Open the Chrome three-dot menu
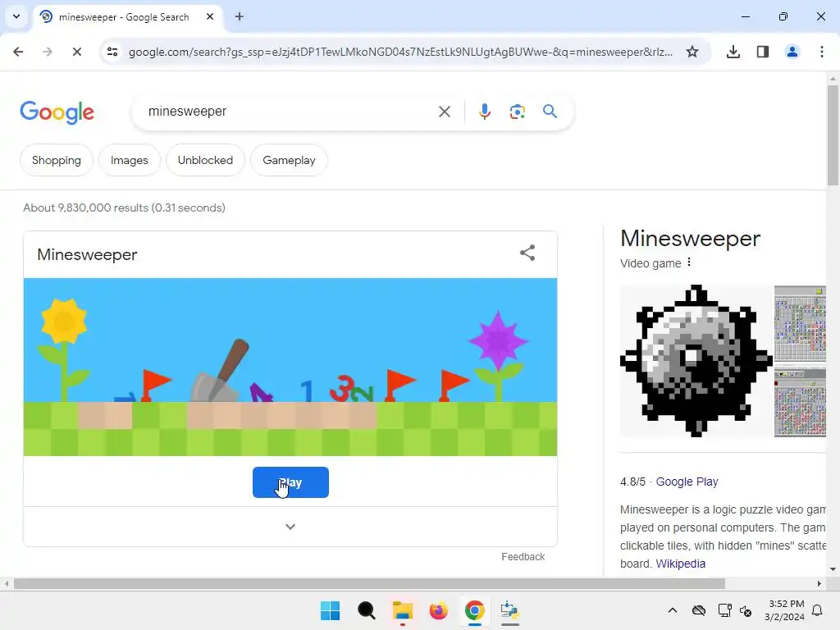Screen dimensions: 840x630 coord(822,52)
